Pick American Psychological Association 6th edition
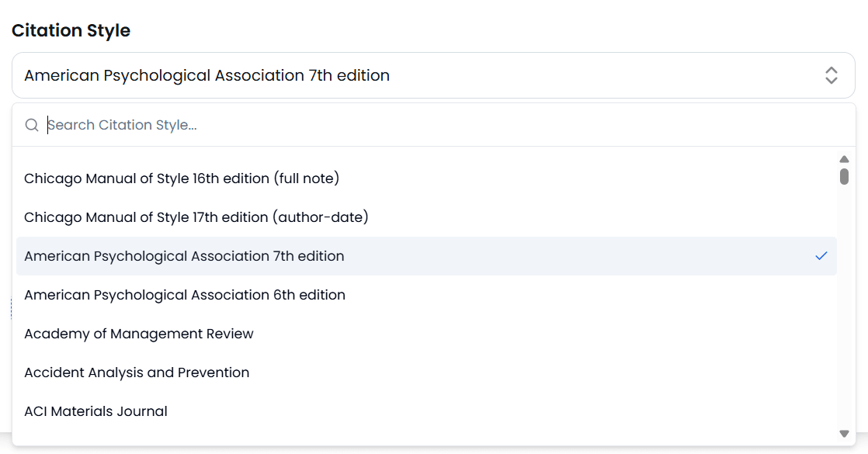Screen dimensions: 868x454 pyautogui.click(x=185, y=295)
